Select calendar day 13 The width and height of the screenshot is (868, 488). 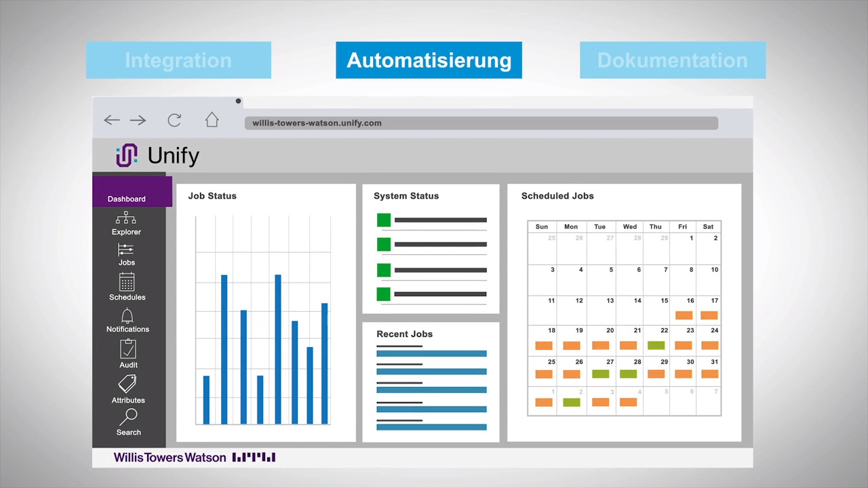(x=601, y=310)
